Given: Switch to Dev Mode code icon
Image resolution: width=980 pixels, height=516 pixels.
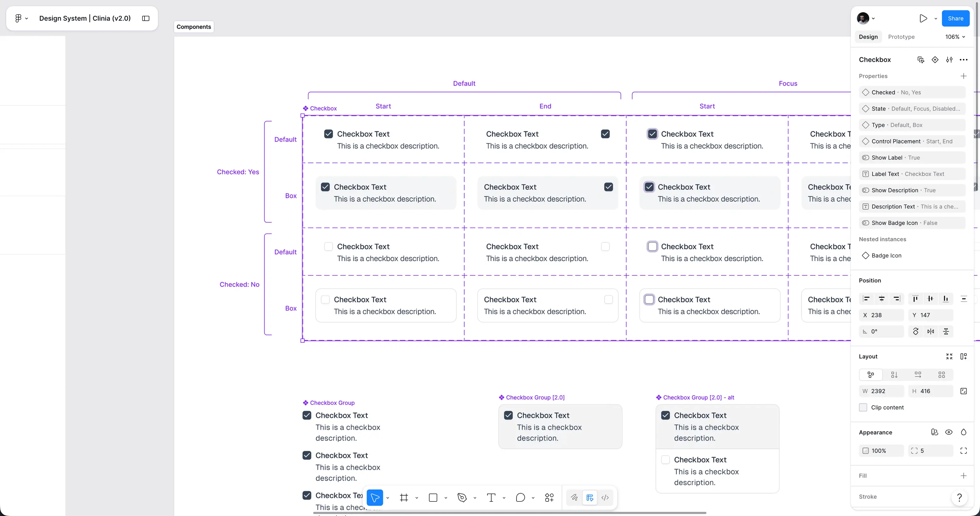Looking at the screenshot, I should pyautogui.click(x=605, y=498).
